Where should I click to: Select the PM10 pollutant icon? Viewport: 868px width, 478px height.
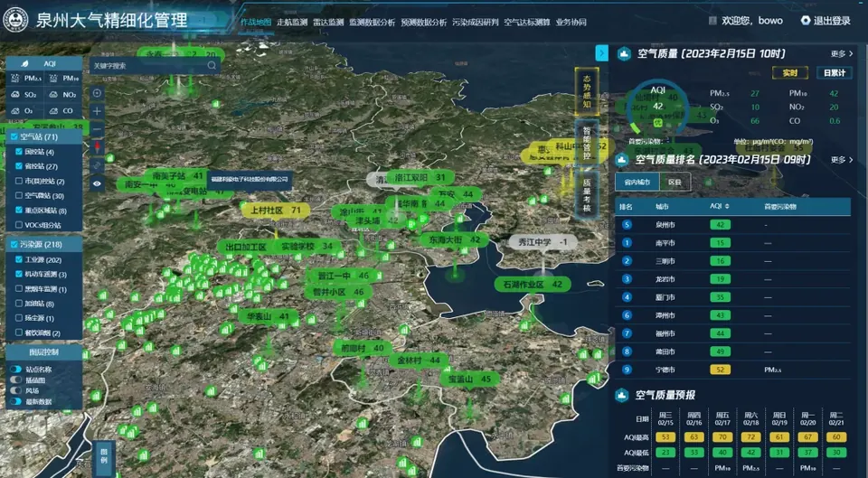click(x=53, y=80)
